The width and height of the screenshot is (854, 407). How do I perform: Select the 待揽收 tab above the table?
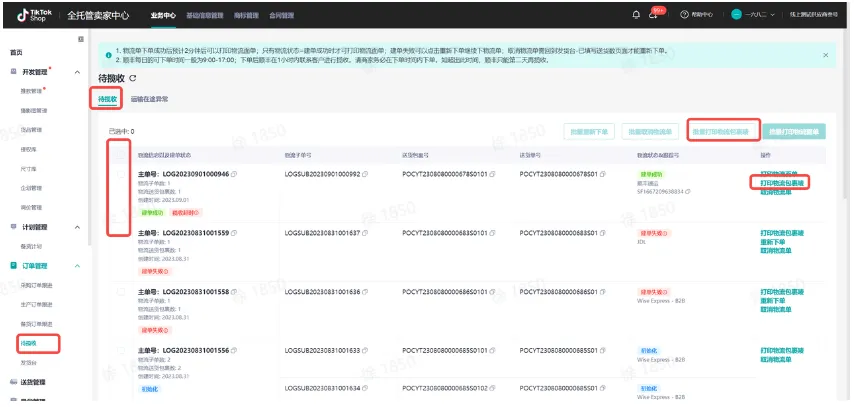(x=107, y=99)
